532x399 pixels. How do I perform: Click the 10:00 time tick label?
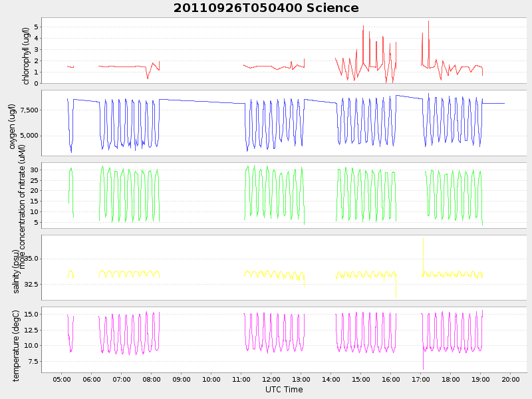(211, 379)
